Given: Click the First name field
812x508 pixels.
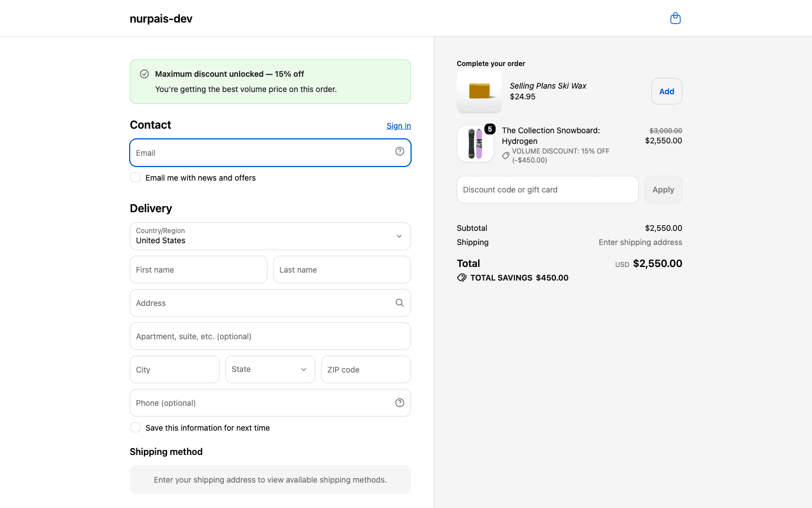Looking at the screenshot, I should pyautogui.click(x=198, y=269).
